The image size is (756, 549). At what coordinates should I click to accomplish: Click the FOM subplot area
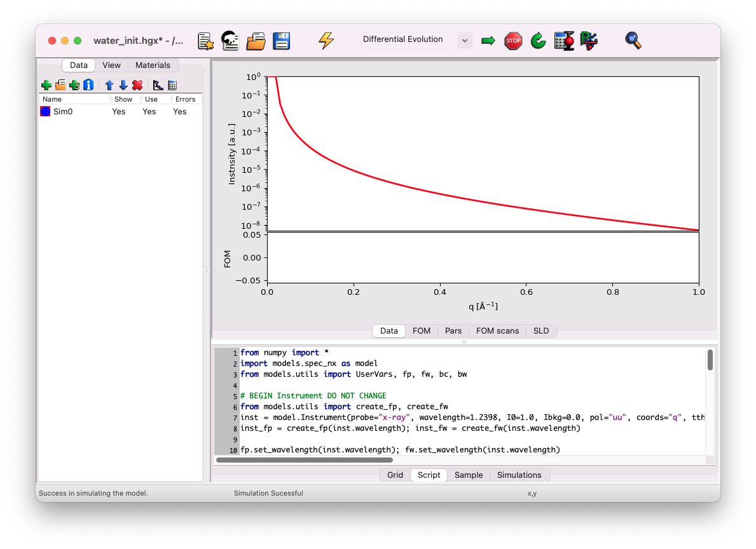(x=483, y=258)
